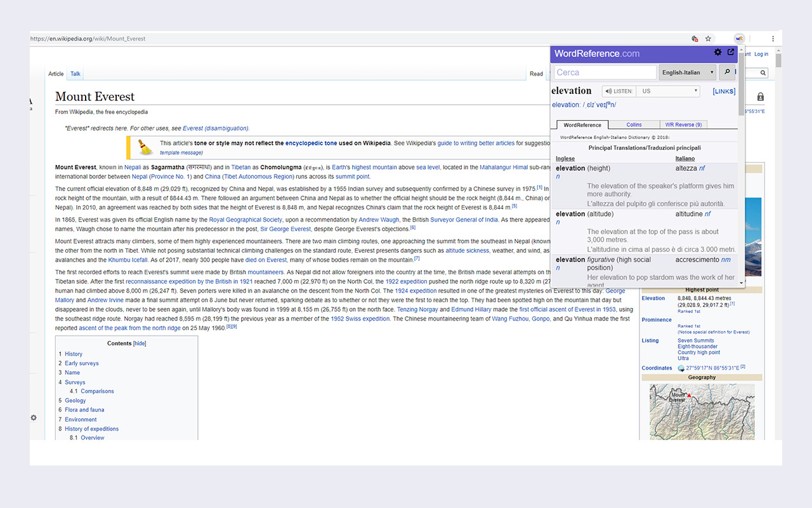Switch to the Collins tab
The height and width of the screenshot is (508, 812).
coord(634,125)
